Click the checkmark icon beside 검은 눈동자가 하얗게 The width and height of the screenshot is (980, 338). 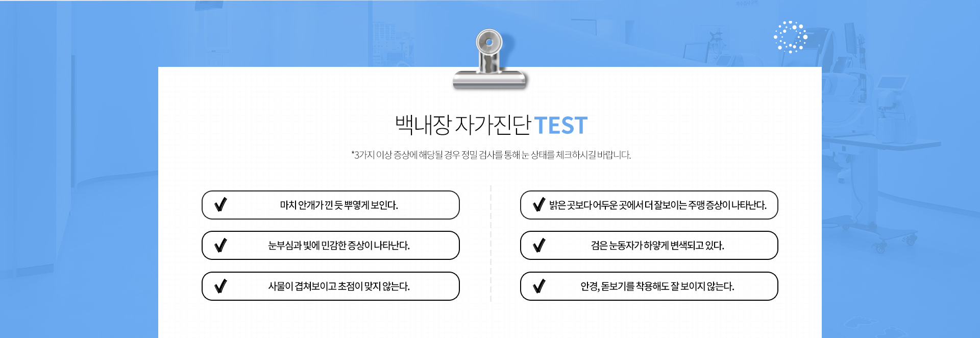point(539,246)
